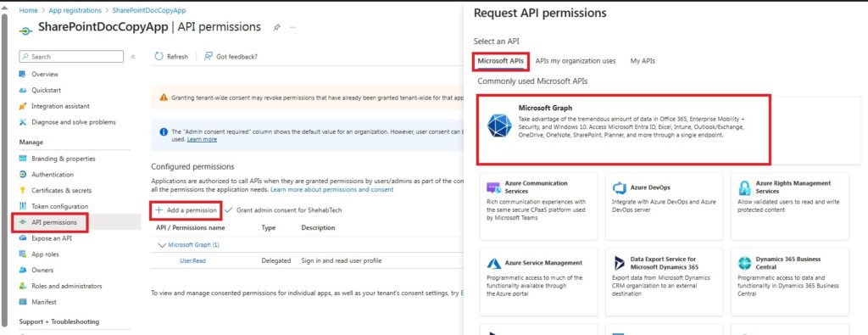
Task: Open the User.Read permission
Action: [x=192, y=261]
